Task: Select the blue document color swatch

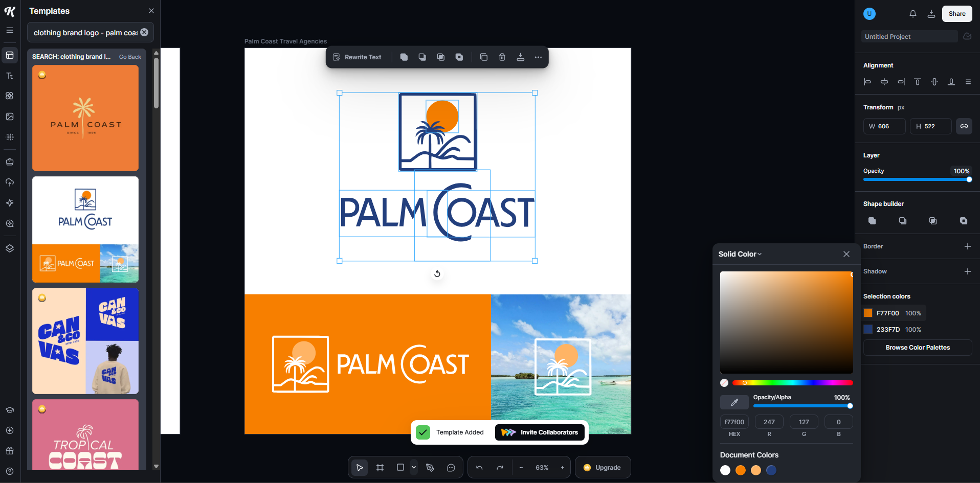Action: 771,470
